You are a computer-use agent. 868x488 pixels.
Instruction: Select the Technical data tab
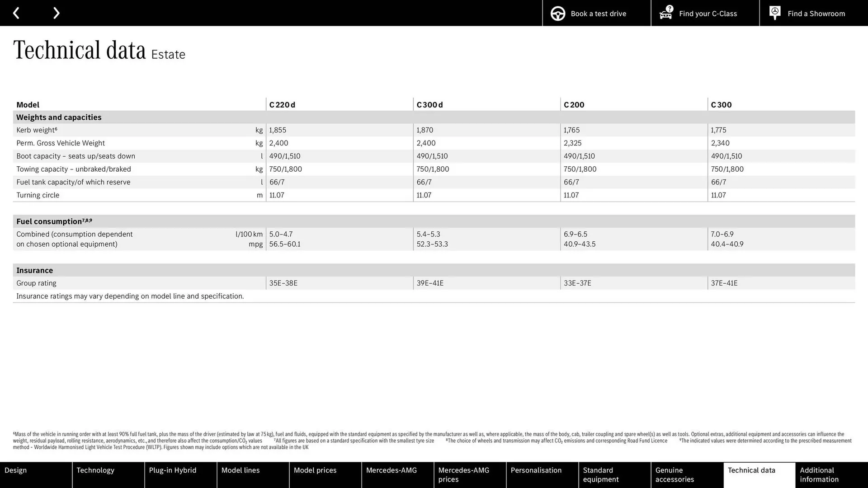(x=759, y=474)
